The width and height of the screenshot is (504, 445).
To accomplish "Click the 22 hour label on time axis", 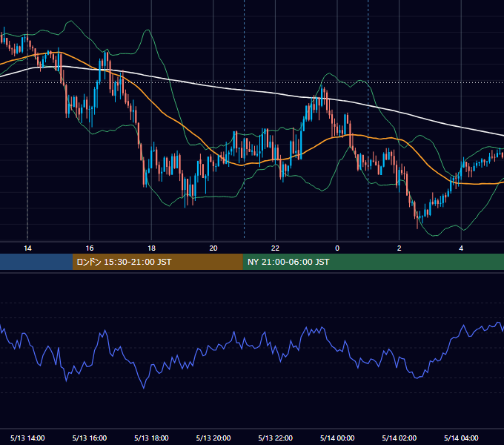I will tap(275, 248).
